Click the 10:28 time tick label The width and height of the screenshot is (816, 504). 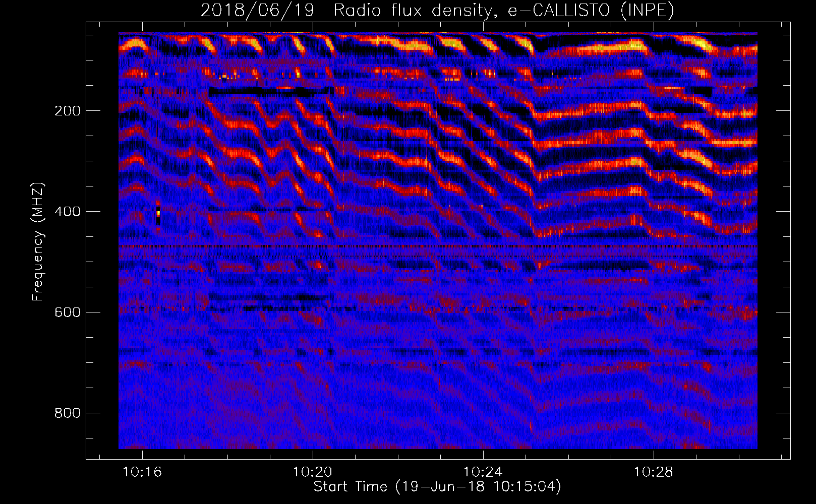(x=654, y=472)
